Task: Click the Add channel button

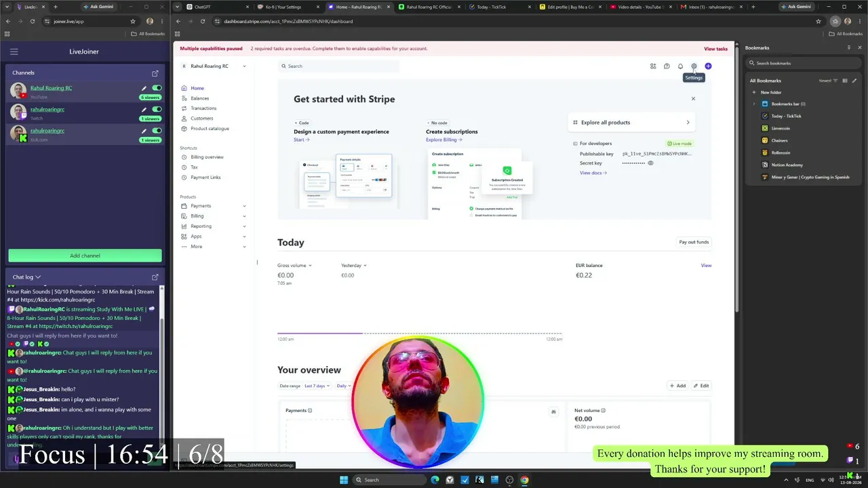Action: click(85, 256)
